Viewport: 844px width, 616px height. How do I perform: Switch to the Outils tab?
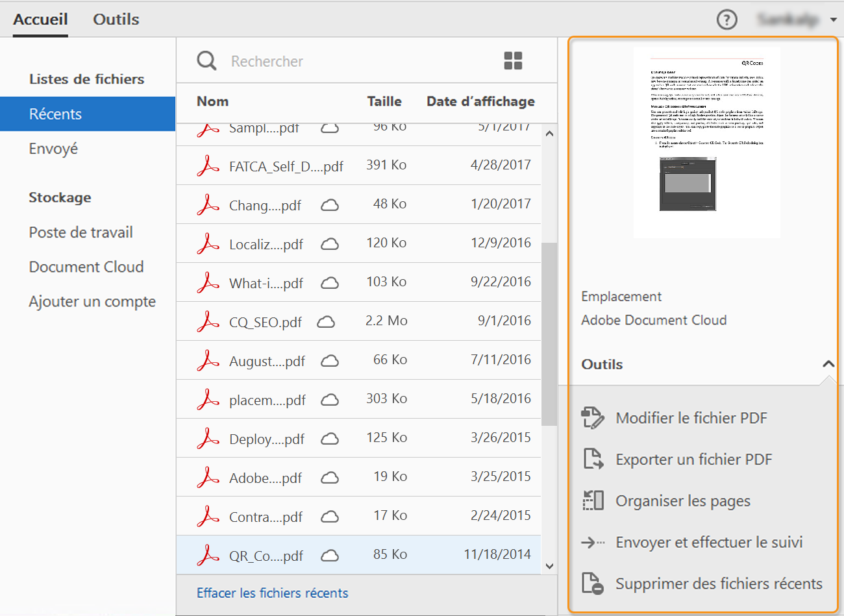click(x=116, y=19)
